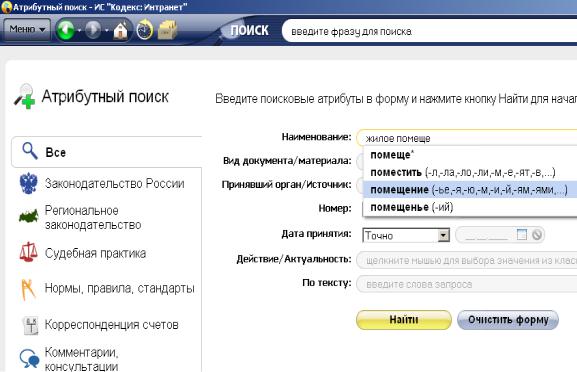
Task: Click the Атрибутный поиск magnifier icon
Action: pos(24,96)
